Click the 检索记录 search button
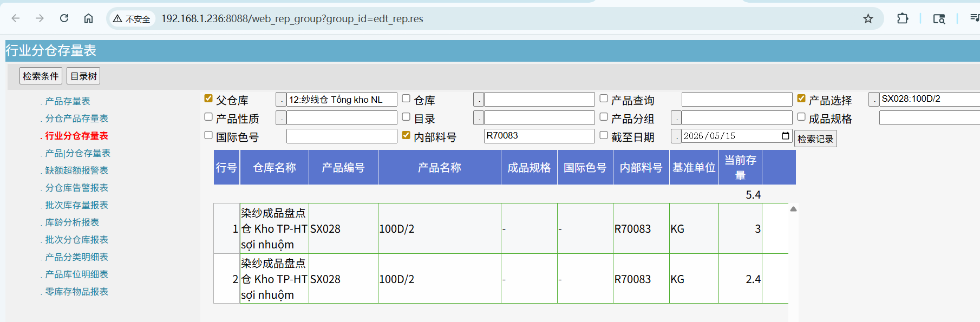 click(x=815, y=139)
